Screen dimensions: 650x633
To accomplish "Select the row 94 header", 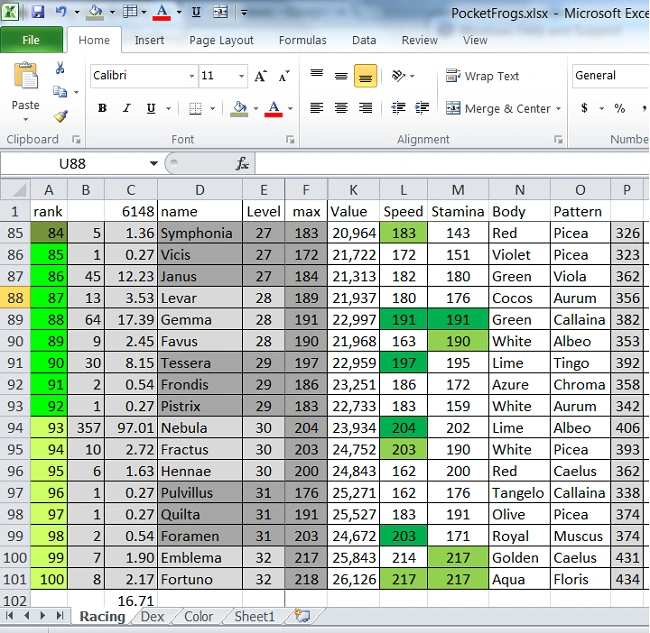I will 15,428.
